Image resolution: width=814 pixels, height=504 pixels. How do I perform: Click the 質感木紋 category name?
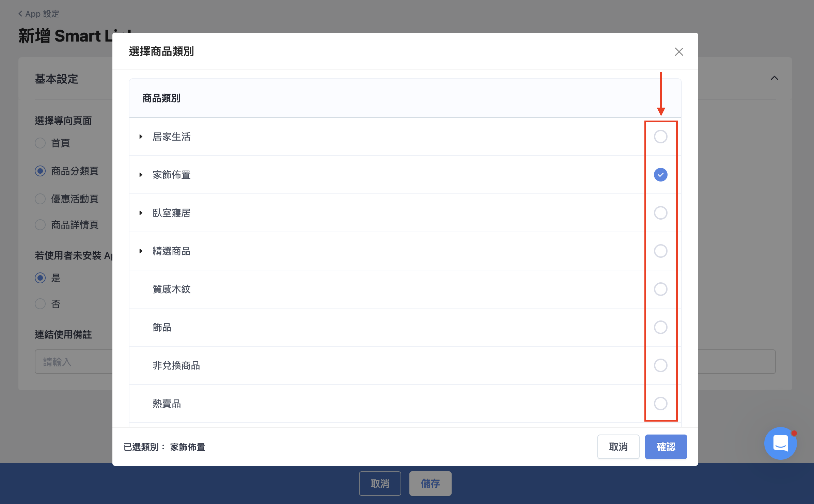(x=171, y=289)
